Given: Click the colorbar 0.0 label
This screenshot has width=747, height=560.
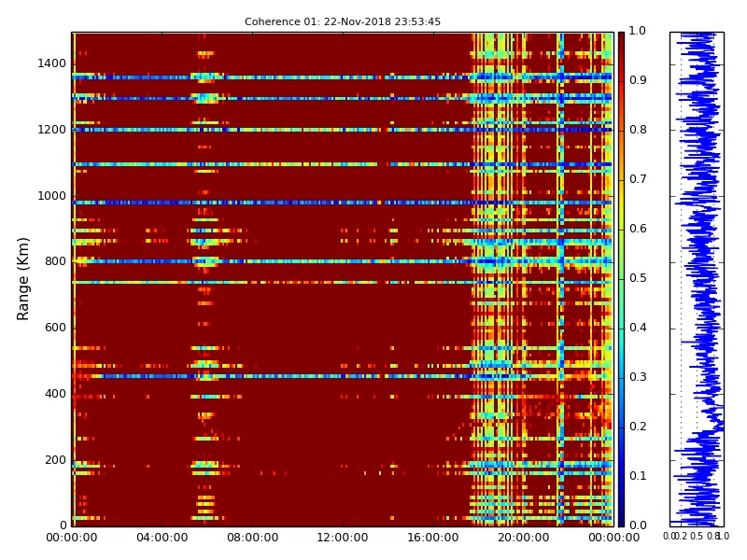Looking at the screenshot, I should click(638, 525).
